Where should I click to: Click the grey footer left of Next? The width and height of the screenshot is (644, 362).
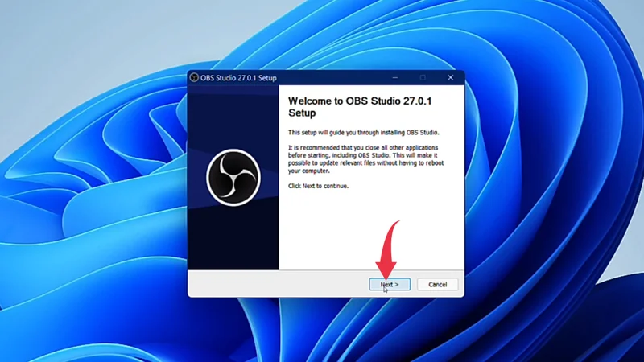274,284
